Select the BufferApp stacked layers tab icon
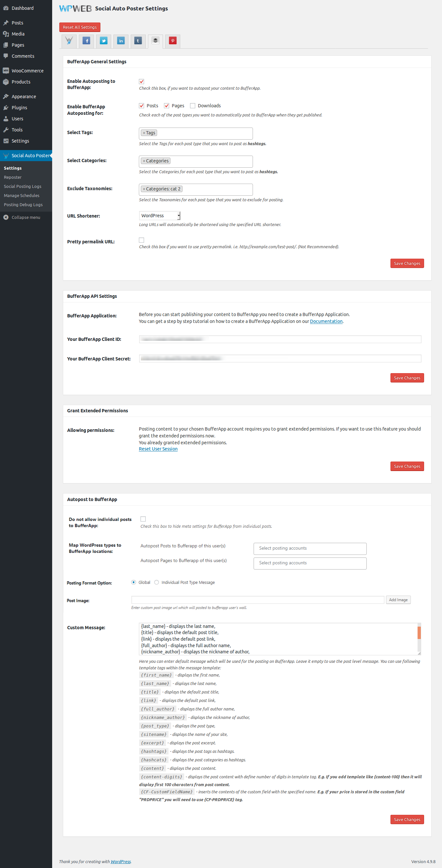Image resolution: width=442 pixels, height=868 pixels. click(x=155, y=41)
